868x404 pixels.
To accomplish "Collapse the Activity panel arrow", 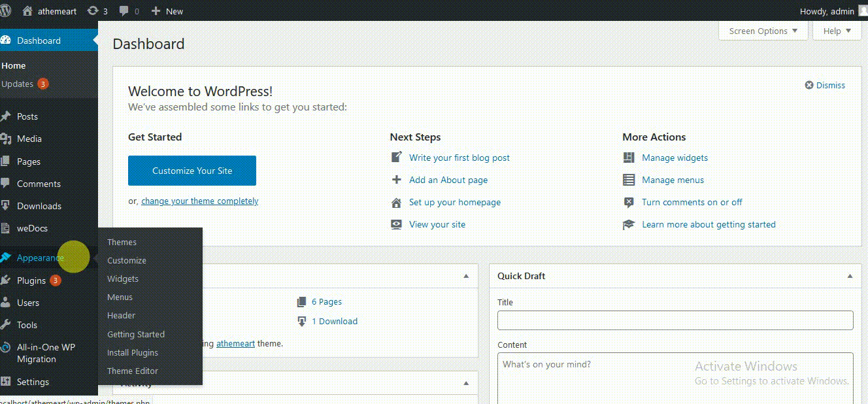I will (466, 383).
